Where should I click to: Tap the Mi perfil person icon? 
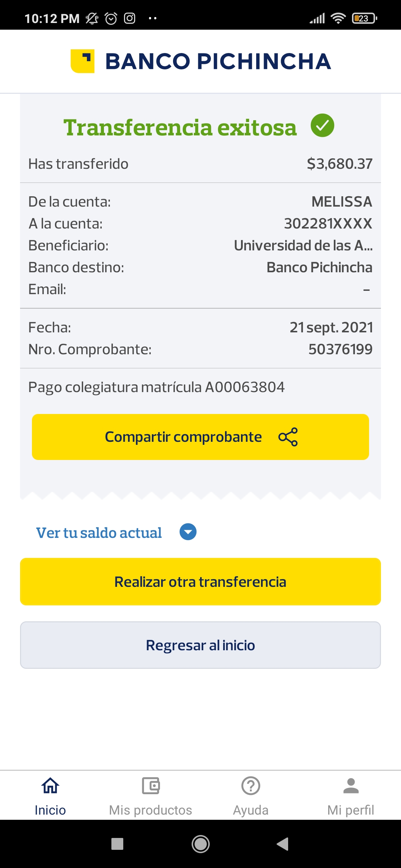coord(351,786)
